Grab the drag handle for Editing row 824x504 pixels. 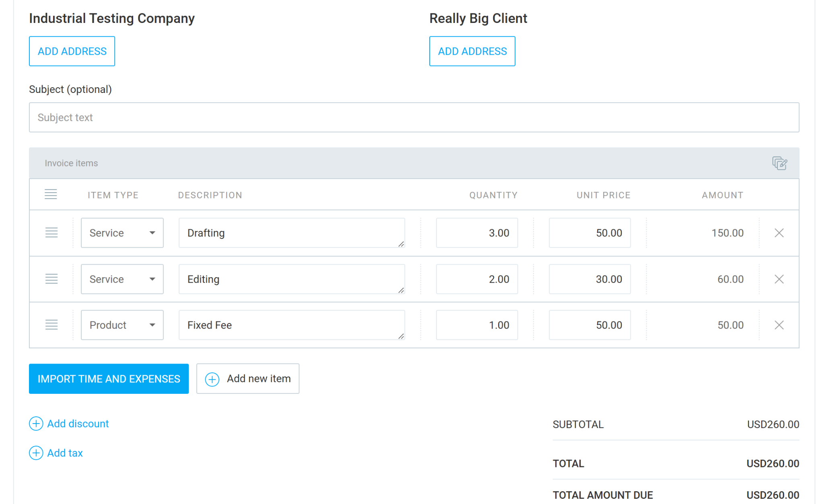click(51, 279)
